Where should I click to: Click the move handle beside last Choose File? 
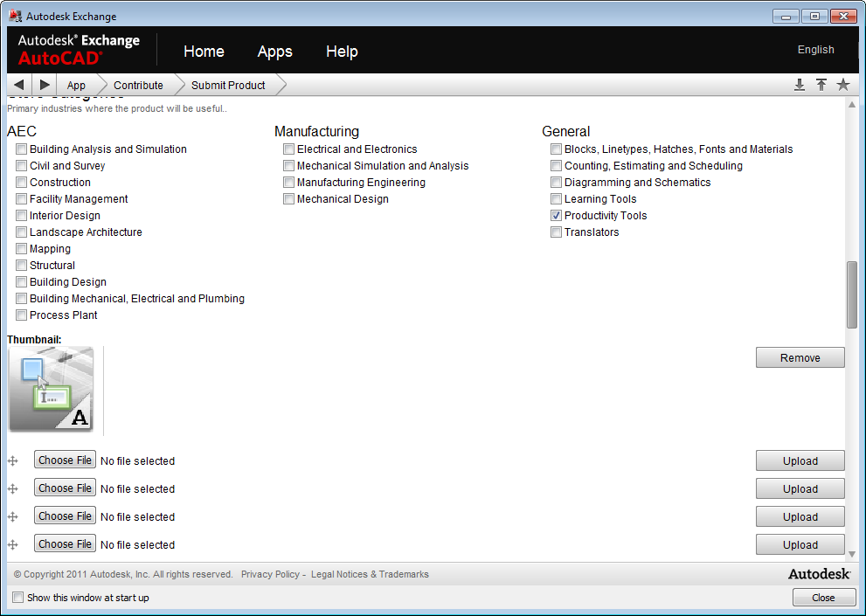click(13, 545)
